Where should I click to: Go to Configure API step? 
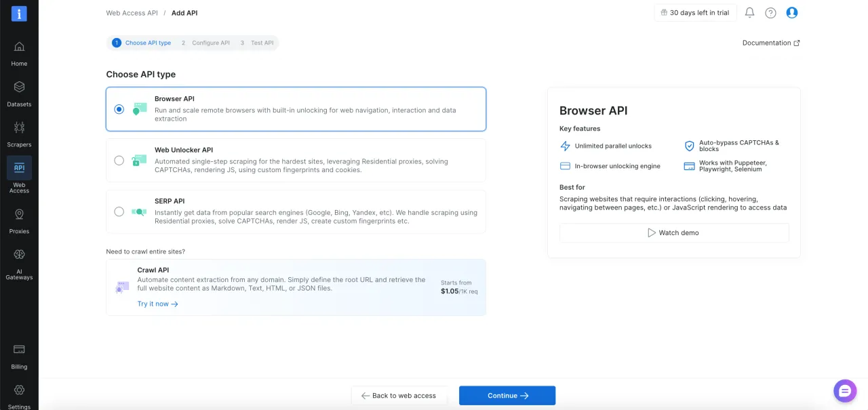tap(205, 43)
